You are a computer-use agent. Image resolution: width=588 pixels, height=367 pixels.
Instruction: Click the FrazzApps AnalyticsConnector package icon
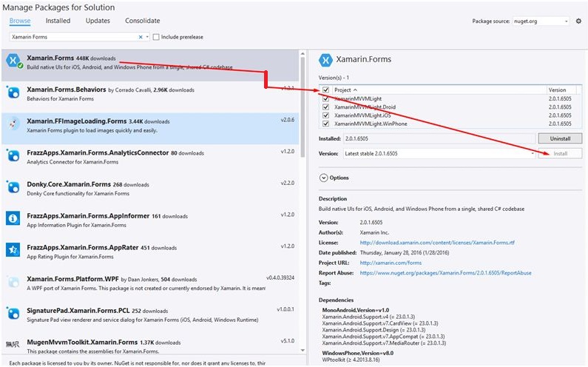pos(13,155)
